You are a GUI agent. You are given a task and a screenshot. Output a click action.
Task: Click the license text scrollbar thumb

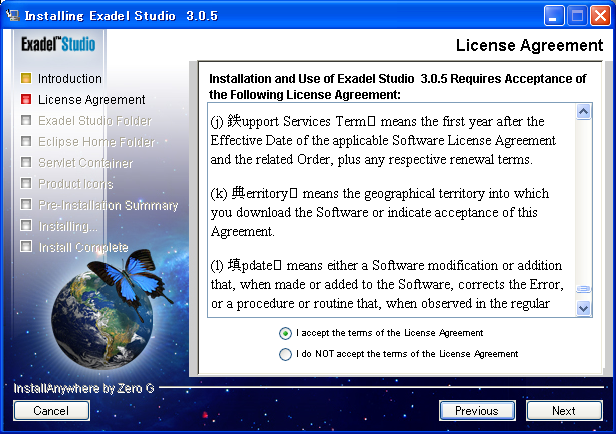pyautogui.click(x=583, y=289)
